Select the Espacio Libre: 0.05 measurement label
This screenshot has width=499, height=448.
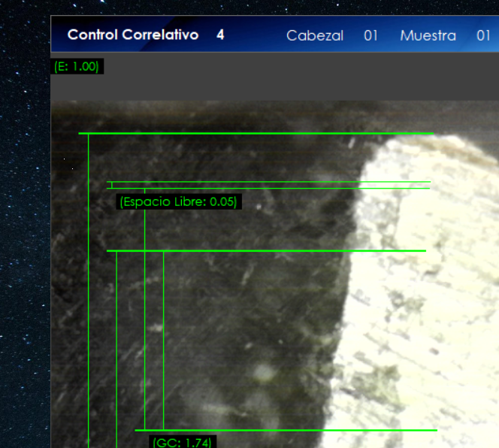coord(178,201)
